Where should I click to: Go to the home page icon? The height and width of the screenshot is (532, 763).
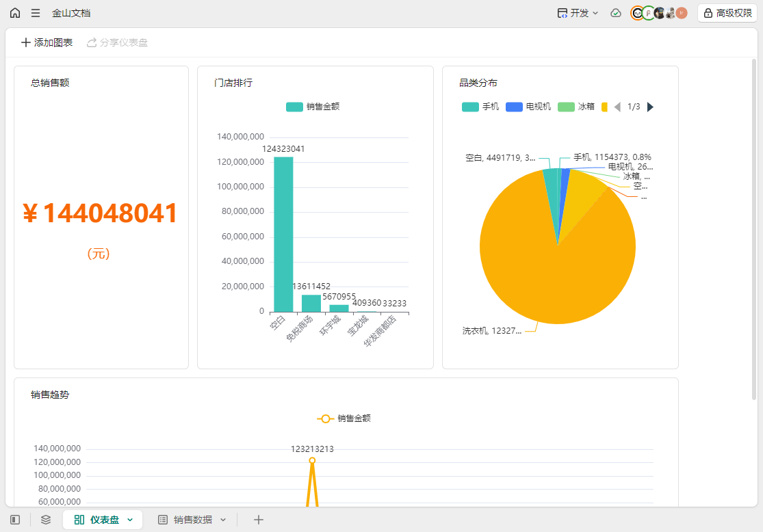(15, 13)
